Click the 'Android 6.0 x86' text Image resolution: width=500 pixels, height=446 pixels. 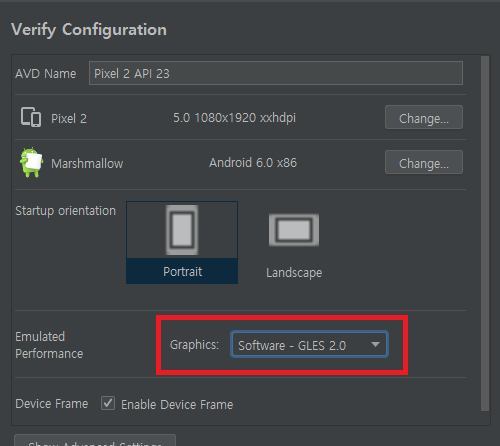click(x=253, y=163)
